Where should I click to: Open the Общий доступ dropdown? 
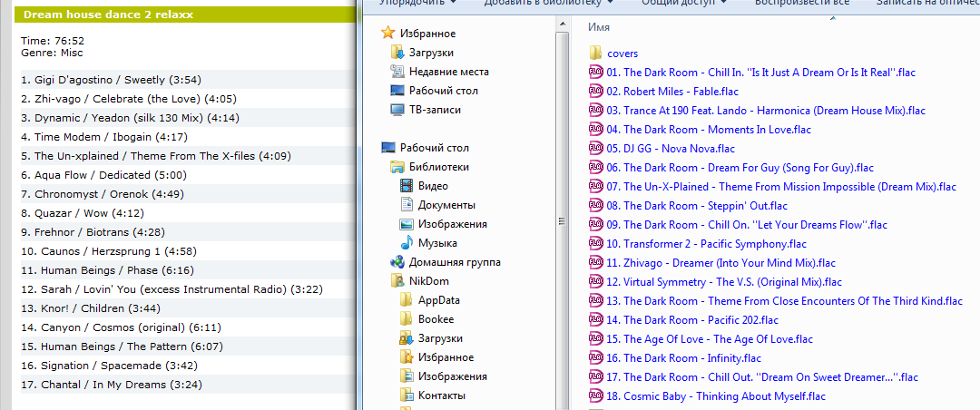[x=684, y=3]
